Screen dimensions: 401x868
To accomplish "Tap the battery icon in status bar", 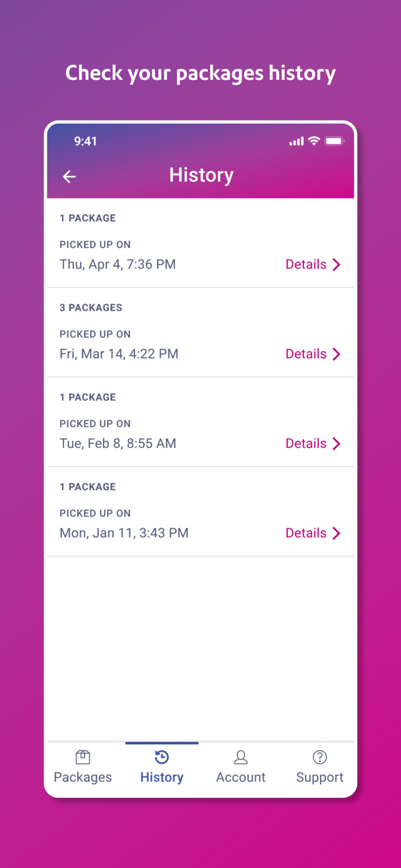I will (334, 141).
